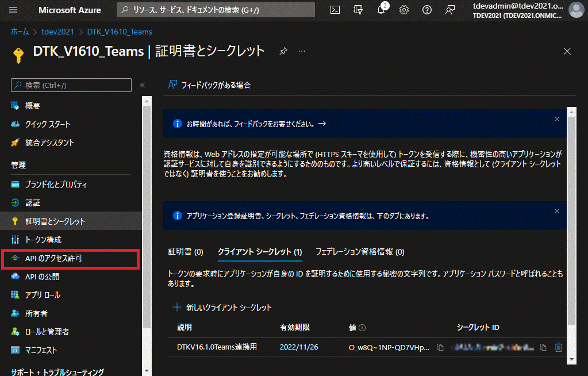Screen dimensions: 588x376
Task: Open the Cloud Shell icon
Action: point(335,10)
